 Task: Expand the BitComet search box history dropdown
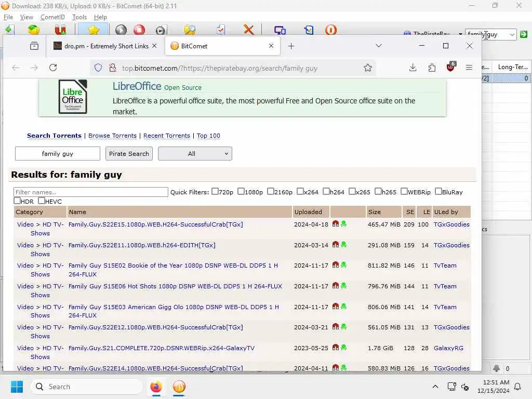click(x=512, y=34)
